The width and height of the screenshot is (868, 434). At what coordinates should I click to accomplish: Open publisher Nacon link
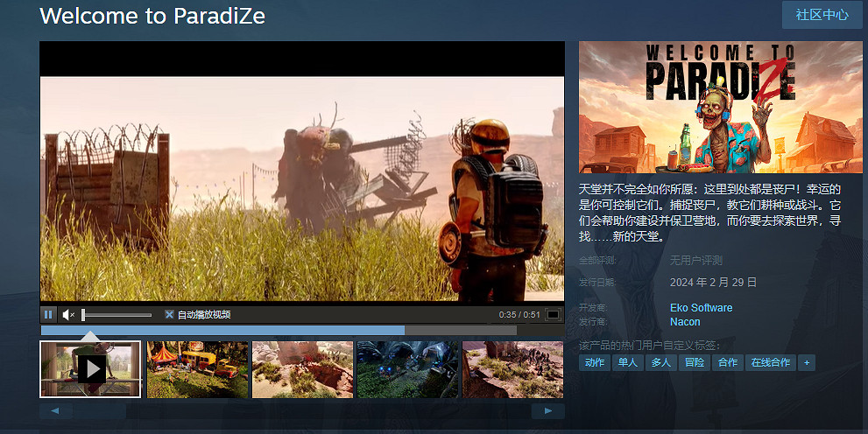point(685,322)
